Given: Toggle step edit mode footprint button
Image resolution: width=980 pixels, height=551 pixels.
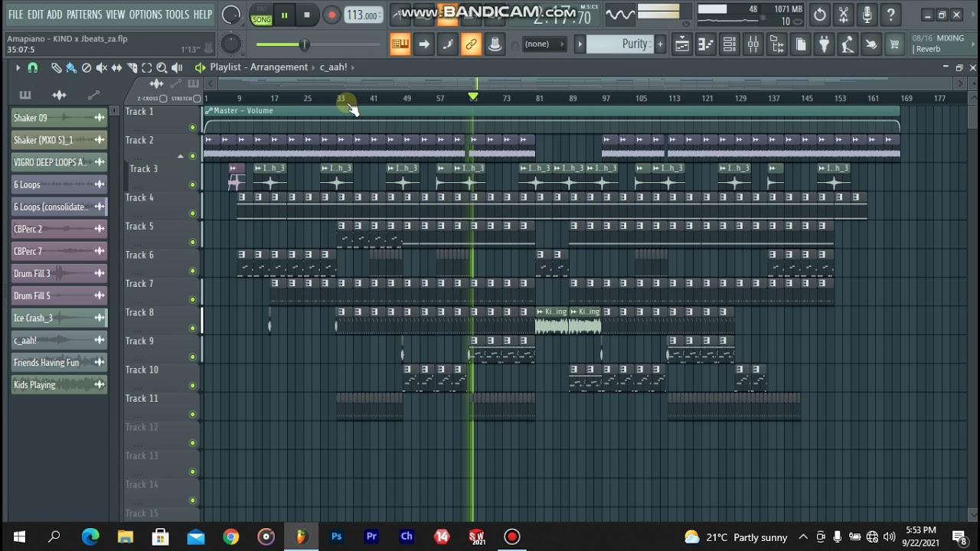Looking at the screenshot, I should [x=448, y=44].
